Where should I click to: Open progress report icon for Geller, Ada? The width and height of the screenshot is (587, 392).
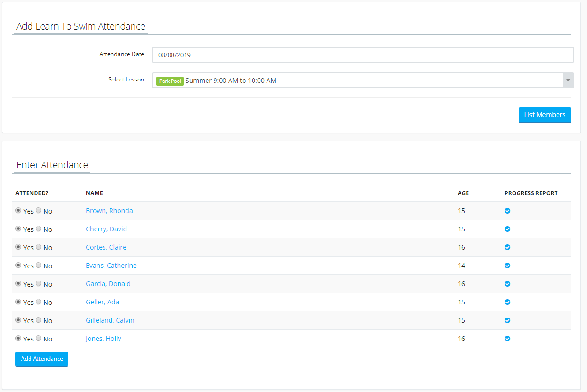click(507, 302)
